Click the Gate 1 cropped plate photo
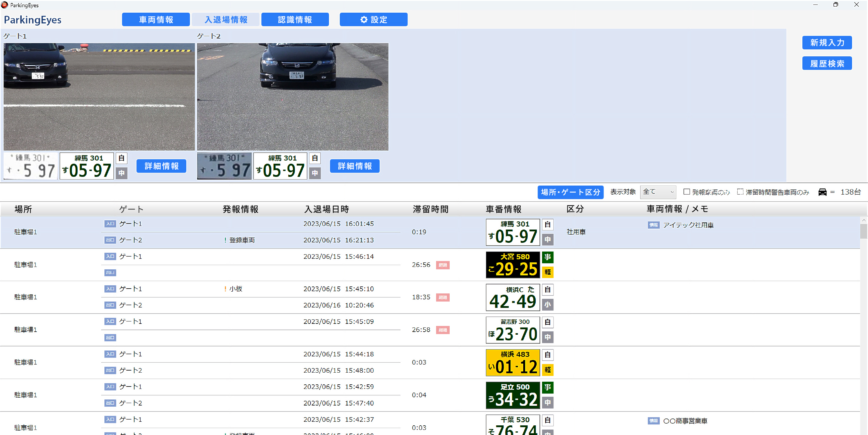Viewport: 868px width, 435px height. click(31, 166)
